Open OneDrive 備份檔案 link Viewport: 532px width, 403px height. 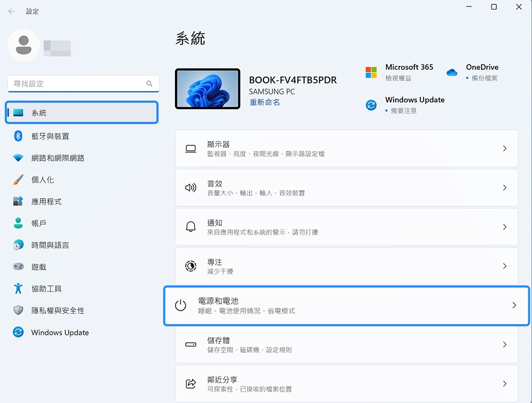[485, 78]
